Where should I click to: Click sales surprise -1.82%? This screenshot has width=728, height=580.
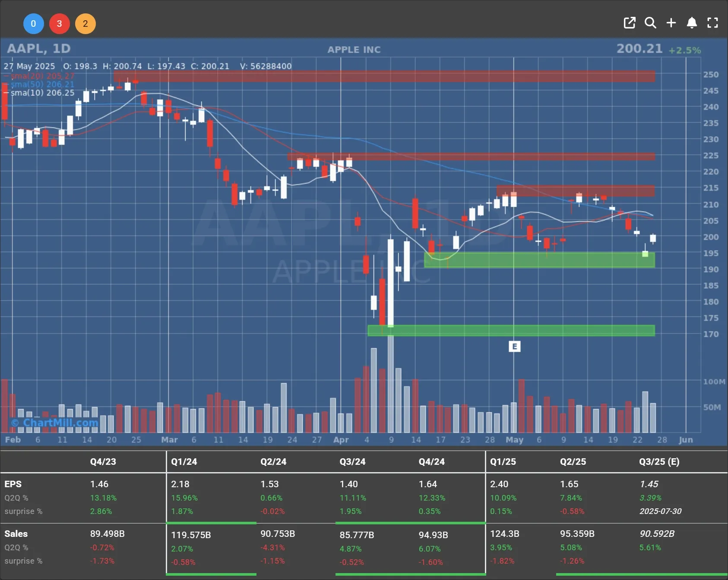(502, 561)
